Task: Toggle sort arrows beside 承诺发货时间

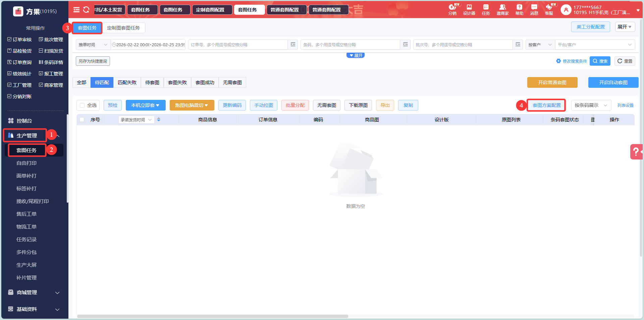Action: pyautogui.click(x=159, y=120)
